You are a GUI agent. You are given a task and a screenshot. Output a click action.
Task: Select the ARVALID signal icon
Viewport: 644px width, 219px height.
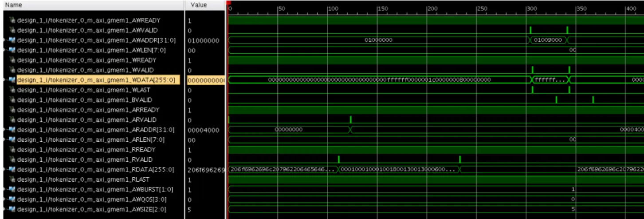13,120
